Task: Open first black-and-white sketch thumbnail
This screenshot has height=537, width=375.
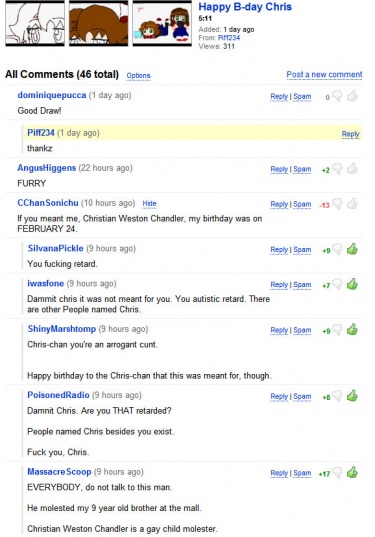Action: pos(35,23)
